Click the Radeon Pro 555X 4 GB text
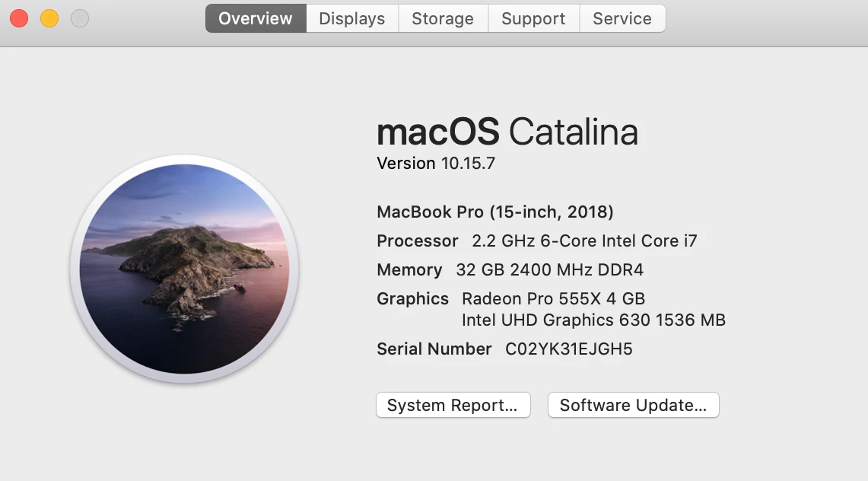 coord(553,299)
